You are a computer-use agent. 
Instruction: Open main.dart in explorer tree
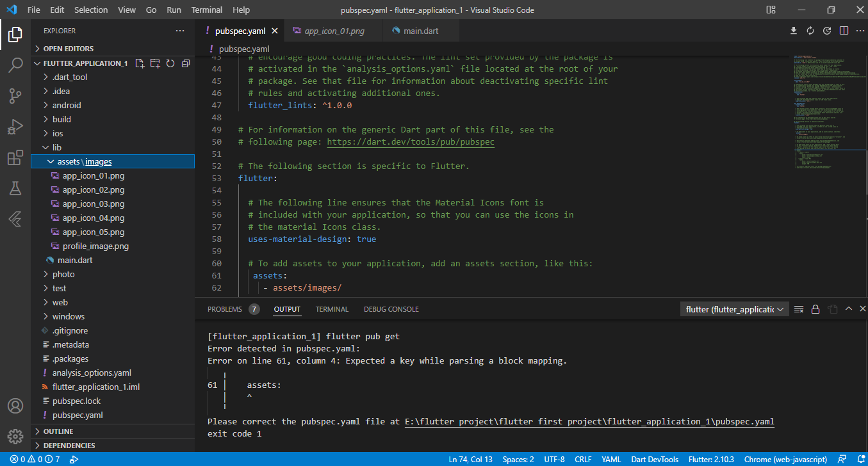pyautogui.click(x=113, y=260)
